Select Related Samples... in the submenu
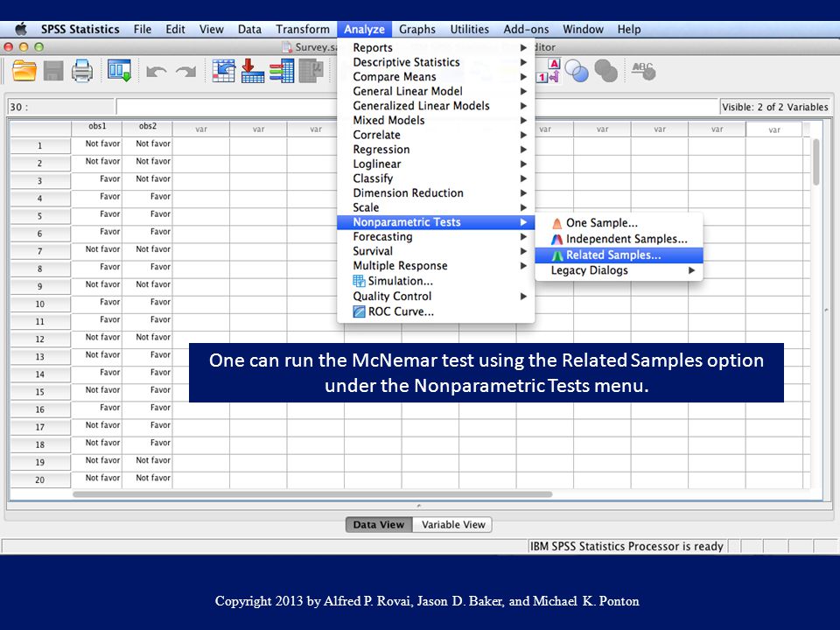This screenshot has height=630, width=840. click(619, 255)
